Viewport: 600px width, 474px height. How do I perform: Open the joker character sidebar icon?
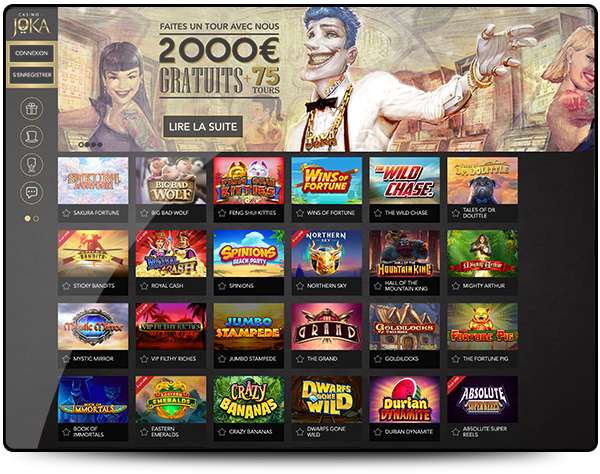point(31,165)
